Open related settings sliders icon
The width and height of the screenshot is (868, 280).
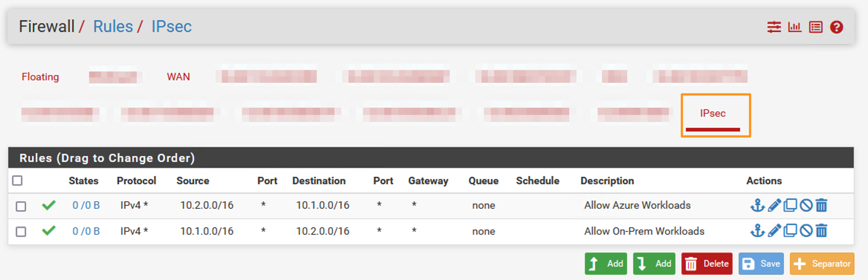pos(774,27)
